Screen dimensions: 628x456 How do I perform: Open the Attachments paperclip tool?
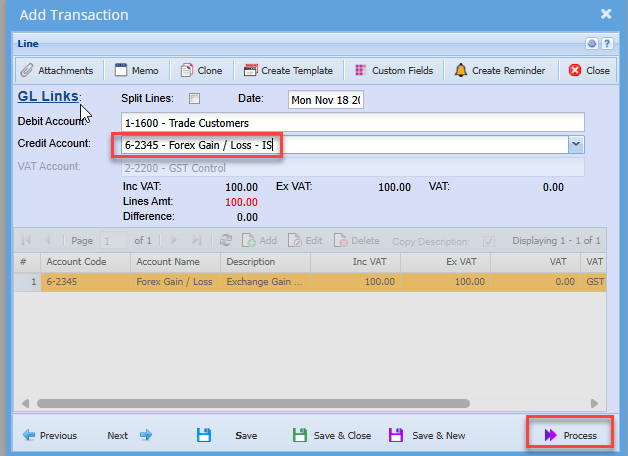coord(57,71)
